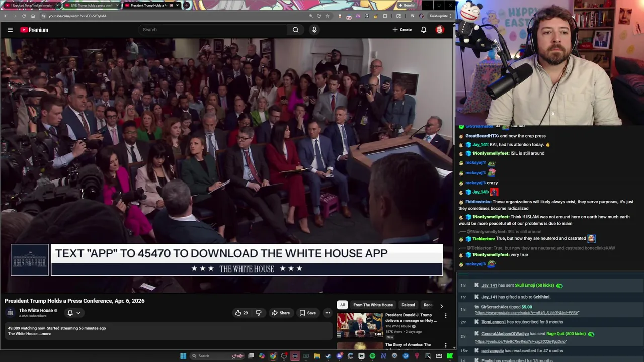Viewport: 644px width, 362px height.
Task: Click the Create button in YouTube header
Action: pyautogui.click(x=402, y=30)
